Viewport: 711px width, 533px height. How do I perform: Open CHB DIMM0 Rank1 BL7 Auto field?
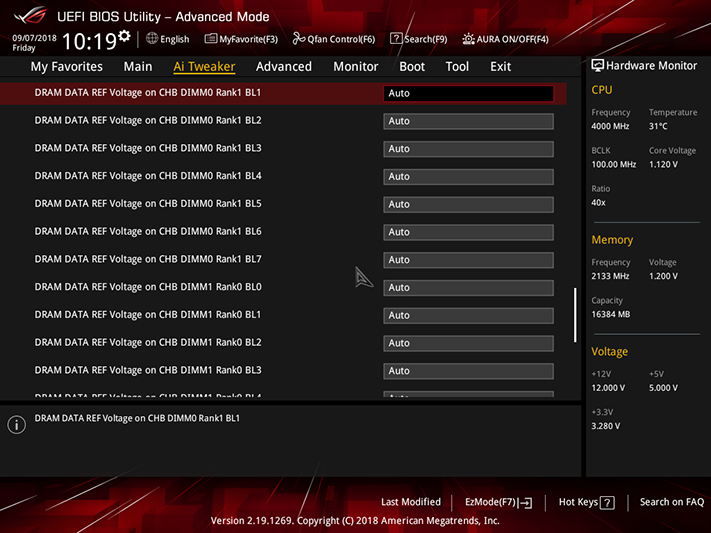click(468, 260)
